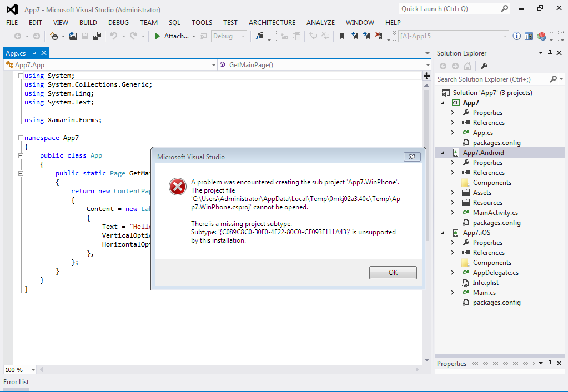Click the New Project toolbar icon

pyautogui.click(x=54, y=36)
